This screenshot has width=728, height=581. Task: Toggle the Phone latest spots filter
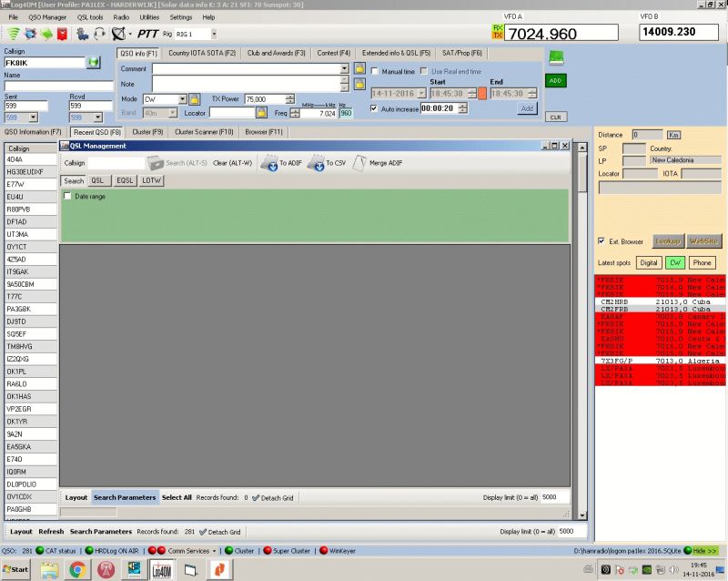click(x=702, y=262)
